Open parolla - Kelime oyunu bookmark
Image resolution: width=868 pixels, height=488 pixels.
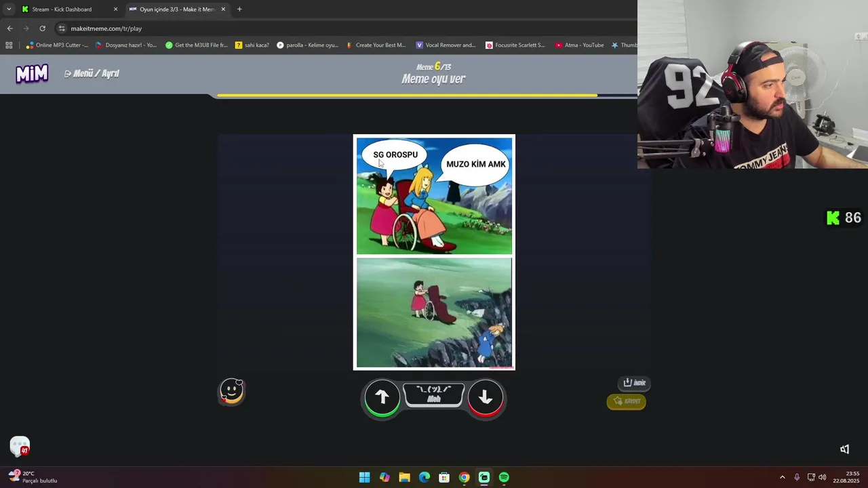click(x=307, y=45)
